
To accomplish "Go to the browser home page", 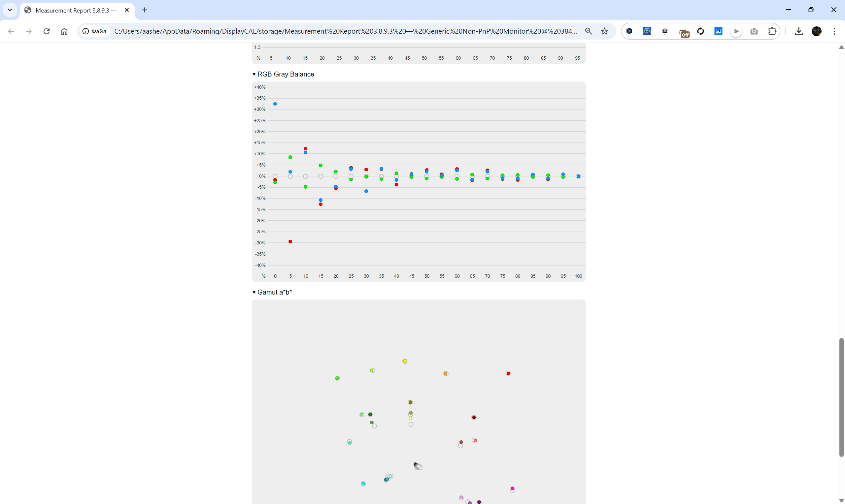I will pyautogui.click(x=64, y=31).
